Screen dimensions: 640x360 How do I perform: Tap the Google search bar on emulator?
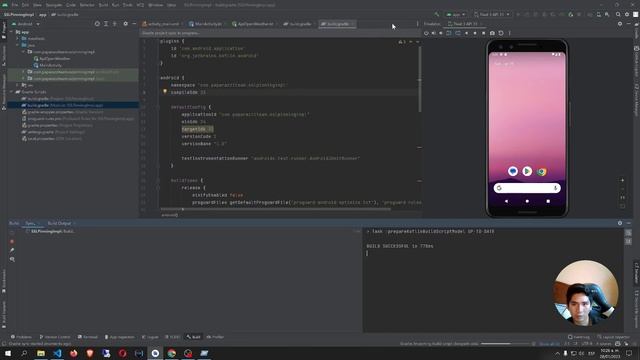[527, 188]
